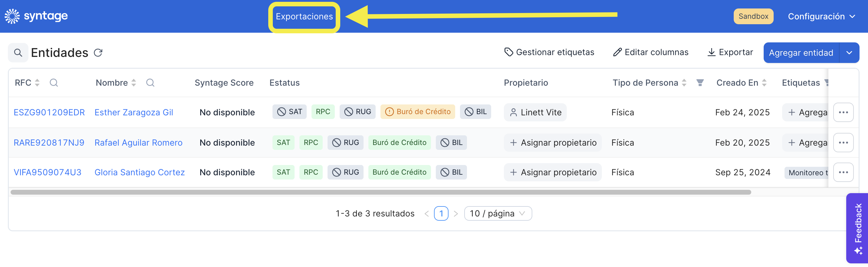868x267 pixels.
Task: Open the Feedback side panel
Action: [858, 228]
